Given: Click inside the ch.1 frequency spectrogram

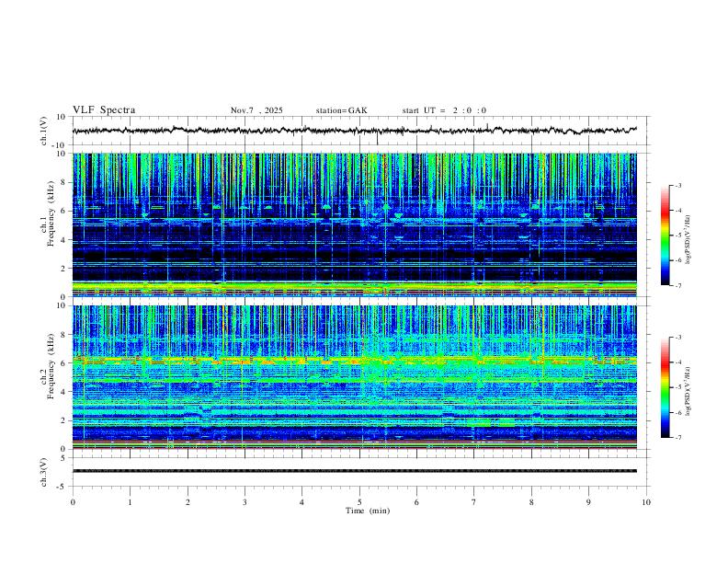Looking at the screenshot, I should pyautogui.click(x=355, y=224).
